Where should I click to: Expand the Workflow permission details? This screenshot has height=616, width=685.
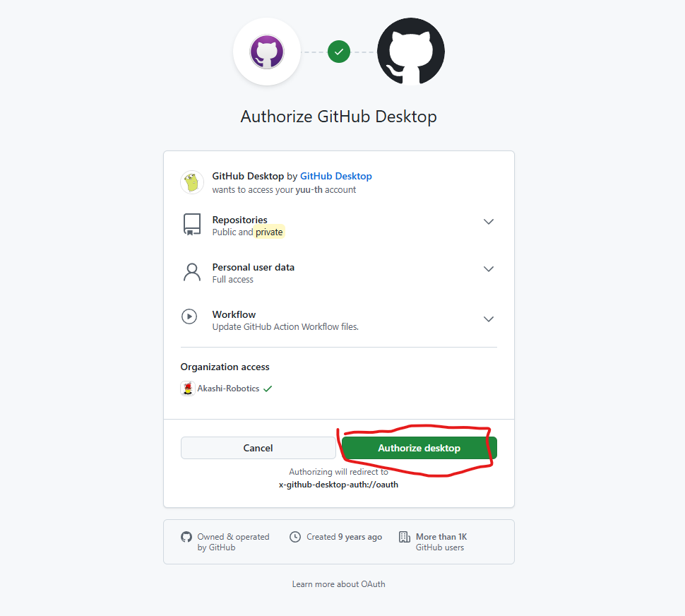click(x=489, y=319)
